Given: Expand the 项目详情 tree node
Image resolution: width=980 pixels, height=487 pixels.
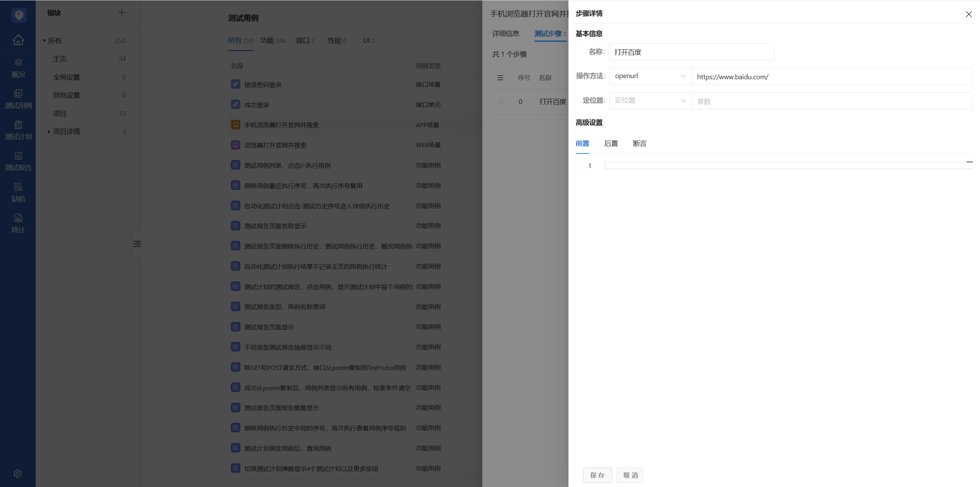Looking at the screenshot, I should point(49,132).
